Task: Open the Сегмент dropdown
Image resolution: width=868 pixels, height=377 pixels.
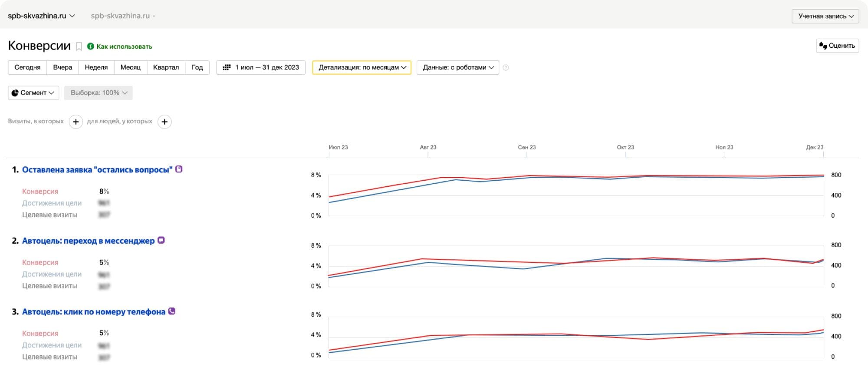Action: point(33,93)
